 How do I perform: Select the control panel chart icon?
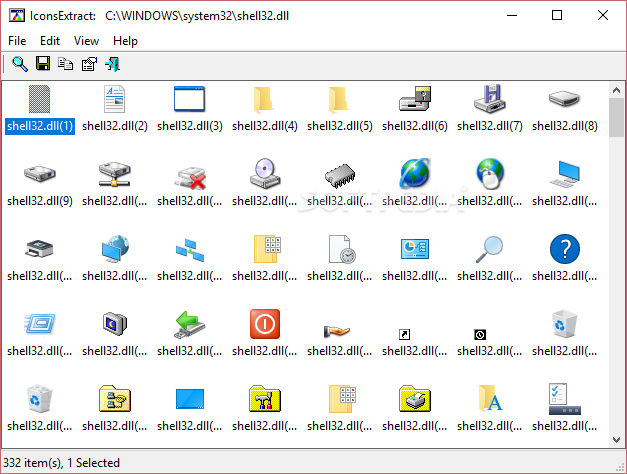point(415,249)
